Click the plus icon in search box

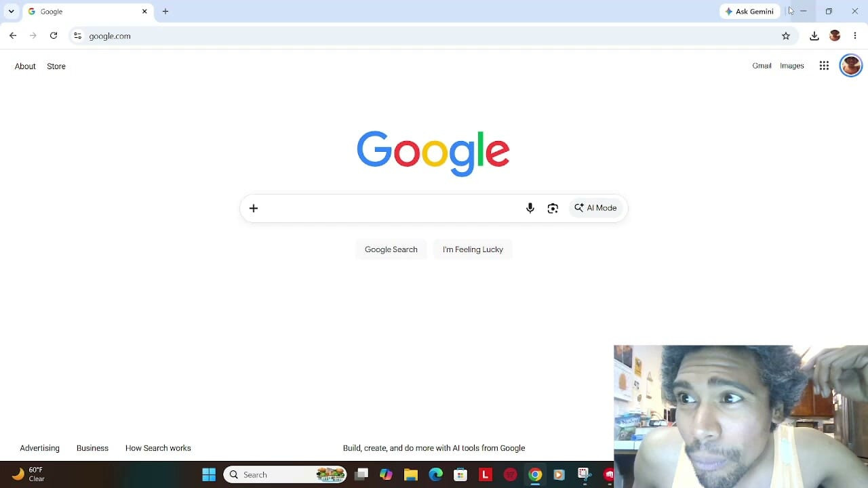[x=254, y=208]
